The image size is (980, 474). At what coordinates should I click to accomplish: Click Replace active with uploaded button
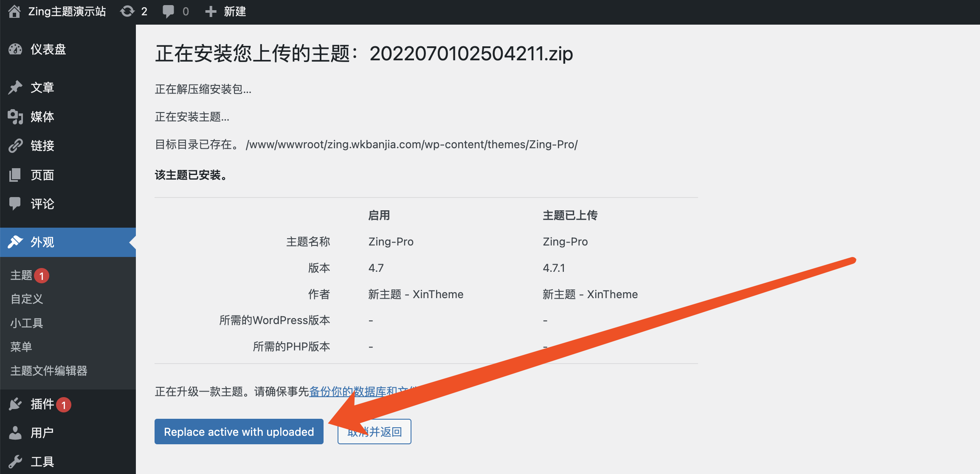239,432
